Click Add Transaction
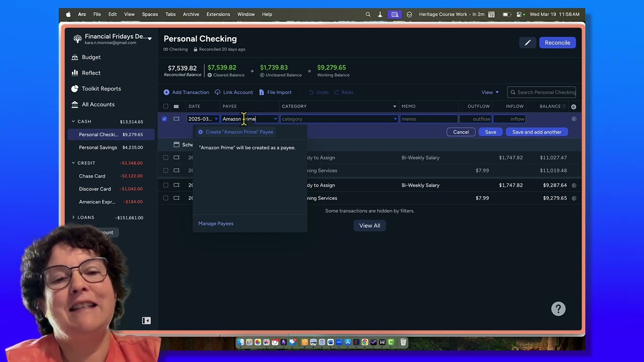Viewport: 644px width, 362px height. (186, 93)
